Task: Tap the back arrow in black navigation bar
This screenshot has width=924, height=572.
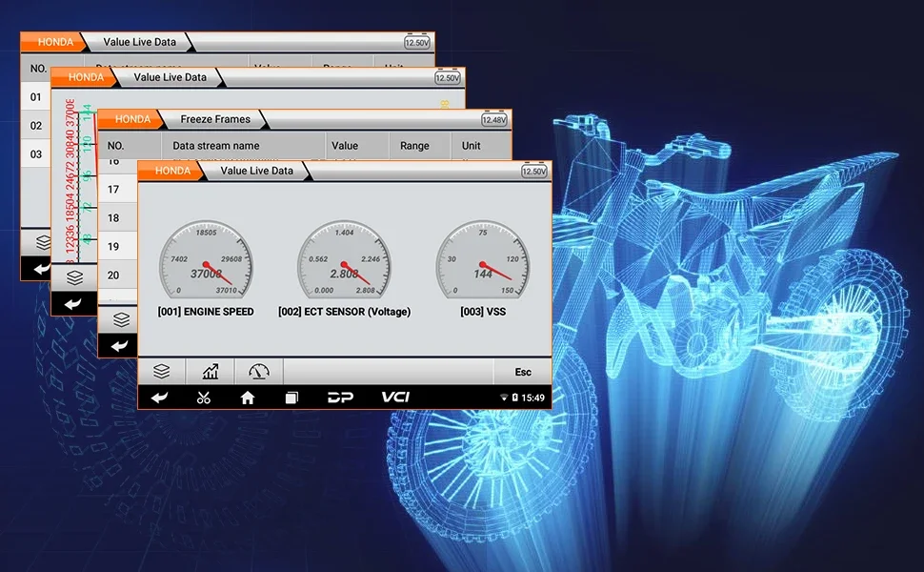Action: point(159,398)
